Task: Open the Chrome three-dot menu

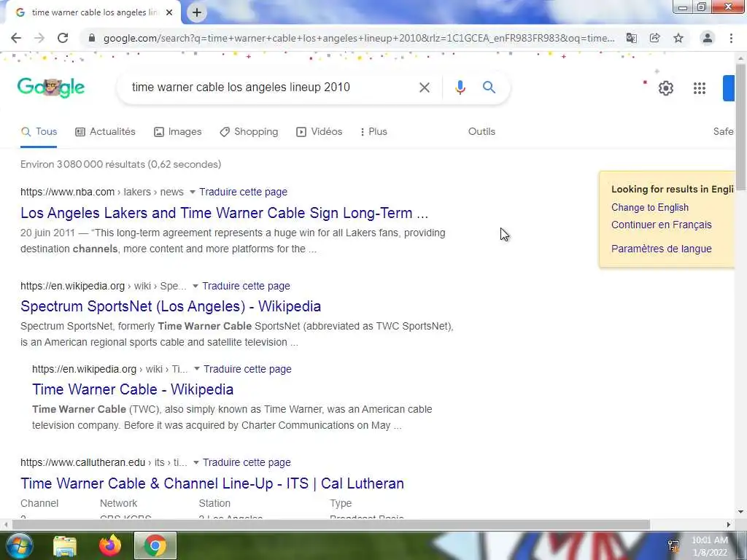Action: pyautogui.click(x=731, y=38)
